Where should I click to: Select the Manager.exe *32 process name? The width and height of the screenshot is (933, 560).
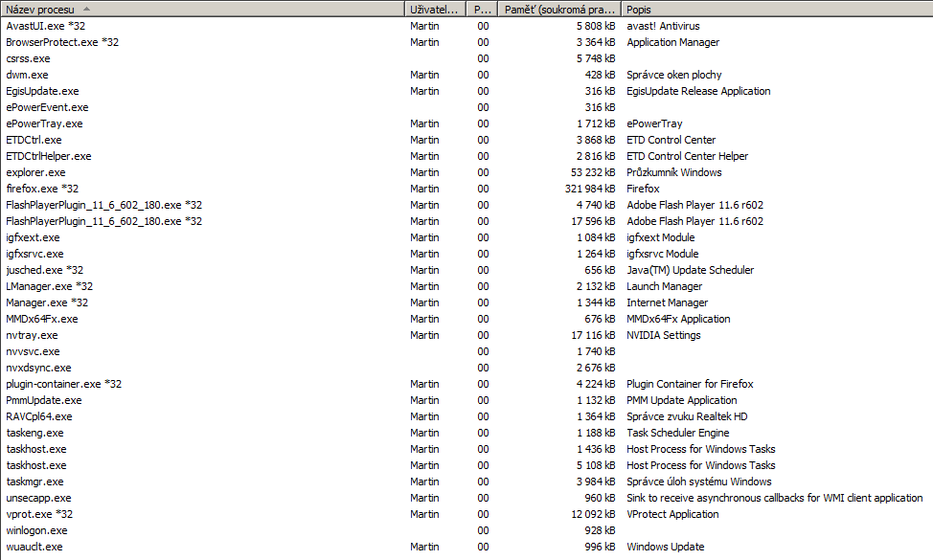click(x=47, y=302)
